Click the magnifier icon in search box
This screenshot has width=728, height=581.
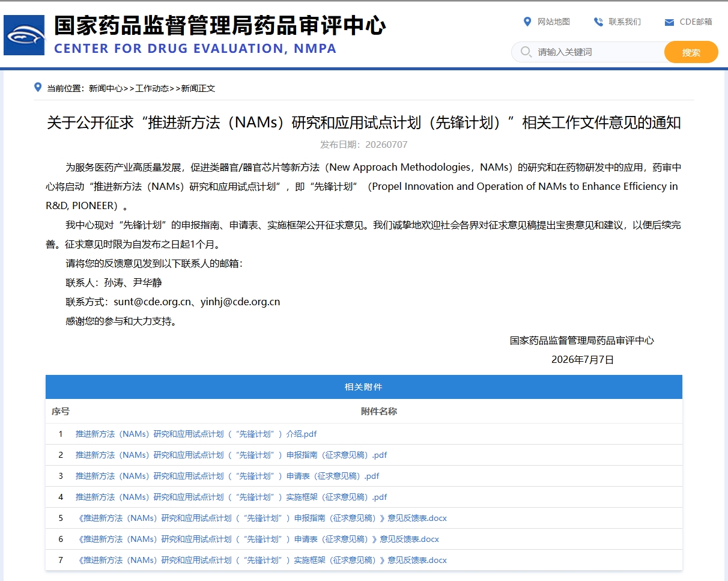pos(526,52)
